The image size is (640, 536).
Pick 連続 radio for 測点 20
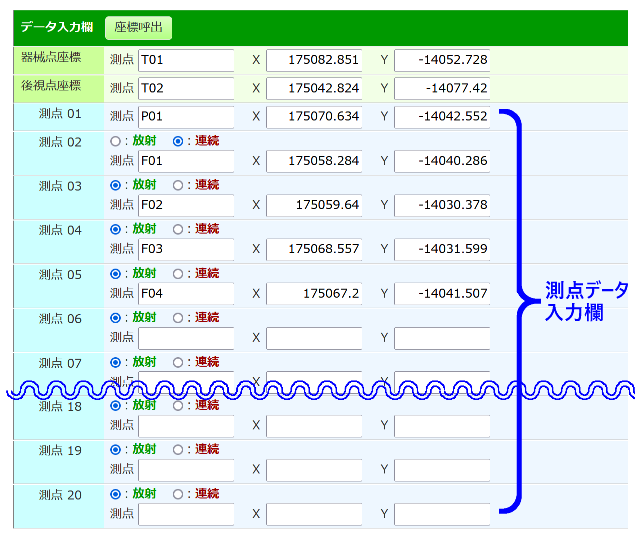[178, 494]
